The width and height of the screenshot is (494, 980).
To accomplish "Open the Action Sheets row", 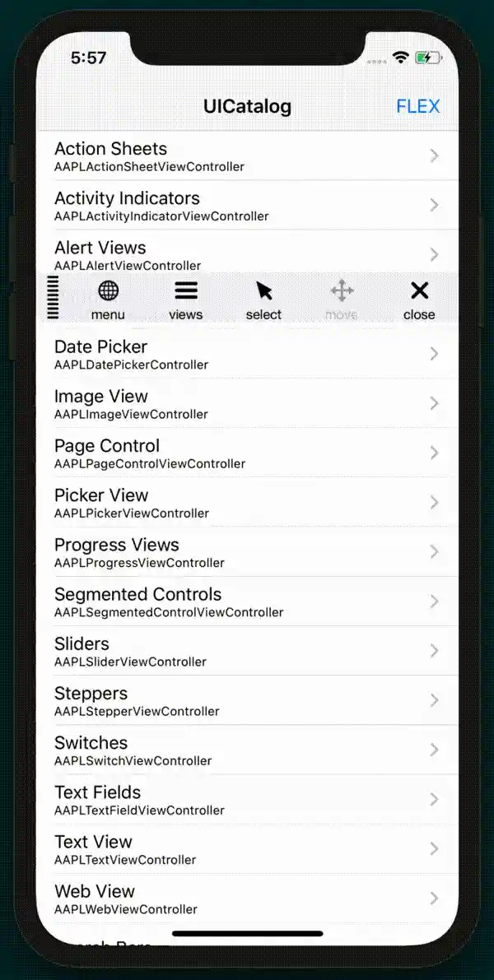I will click(x=249, y=156).
